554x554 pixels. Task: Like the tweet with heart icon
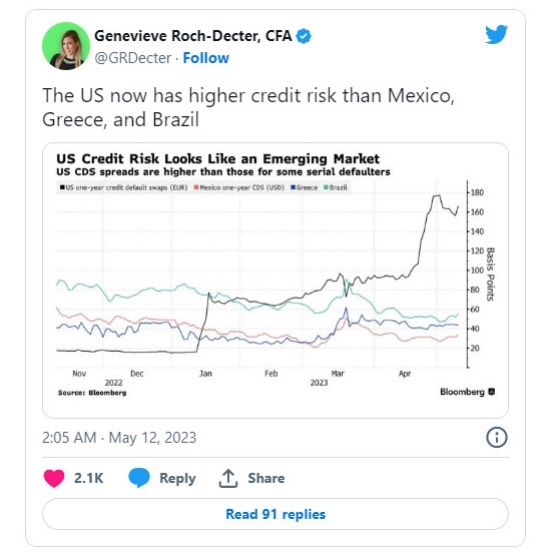coord(54,478)
